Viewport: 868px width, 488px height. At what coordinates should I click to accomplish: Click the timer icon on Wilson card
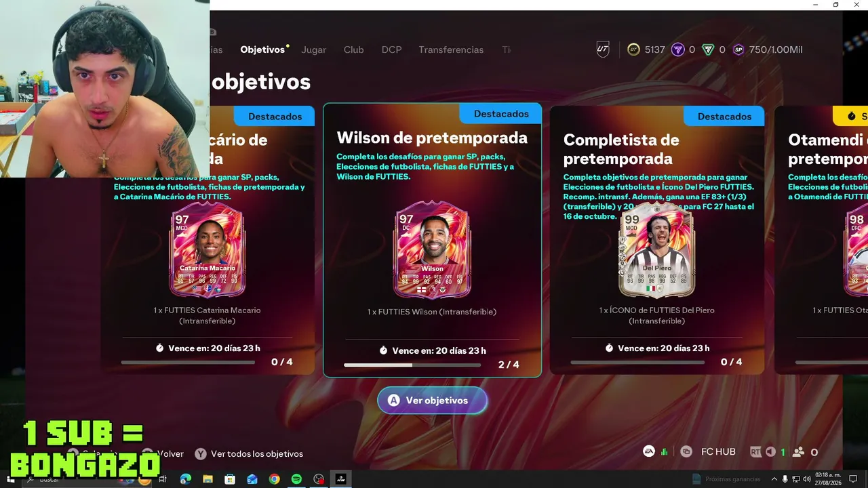coord(383,350)
